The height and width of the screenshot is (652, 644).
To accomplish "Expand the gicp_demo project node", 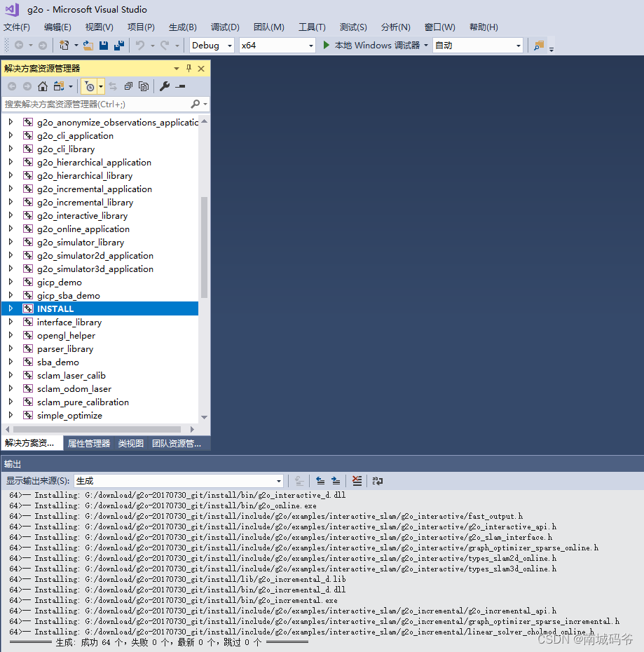I will pos(11,282).
